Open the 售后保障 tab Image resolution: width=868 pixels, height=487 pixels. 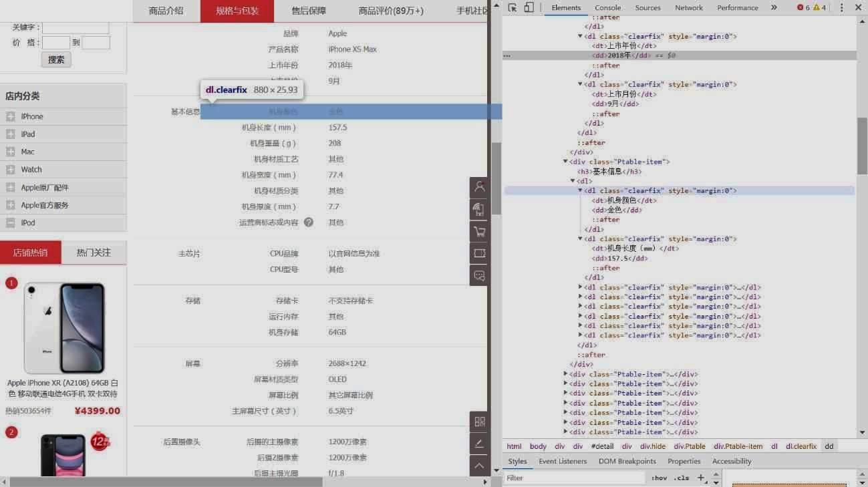pyautogui.click(x=309, y=11)
